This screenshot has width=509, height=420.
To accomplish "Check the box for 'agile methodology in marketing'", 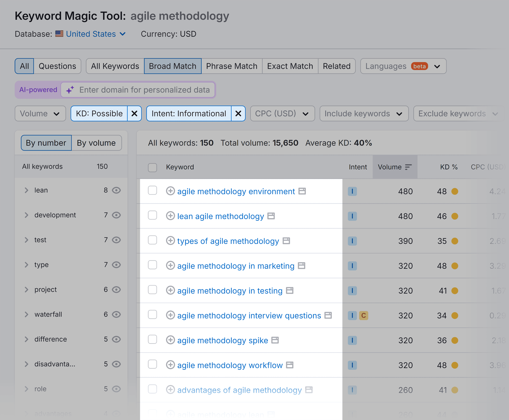I will pyautogui.click(x=152, y=265).
